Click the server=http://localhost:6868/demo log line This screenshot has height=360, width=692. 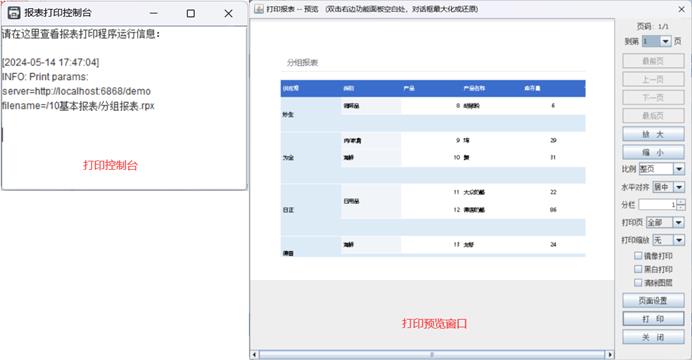76,91
